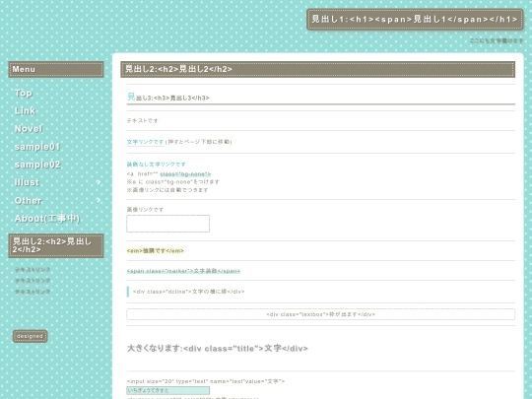Click the large 大きくなります title text

(217, 349)
